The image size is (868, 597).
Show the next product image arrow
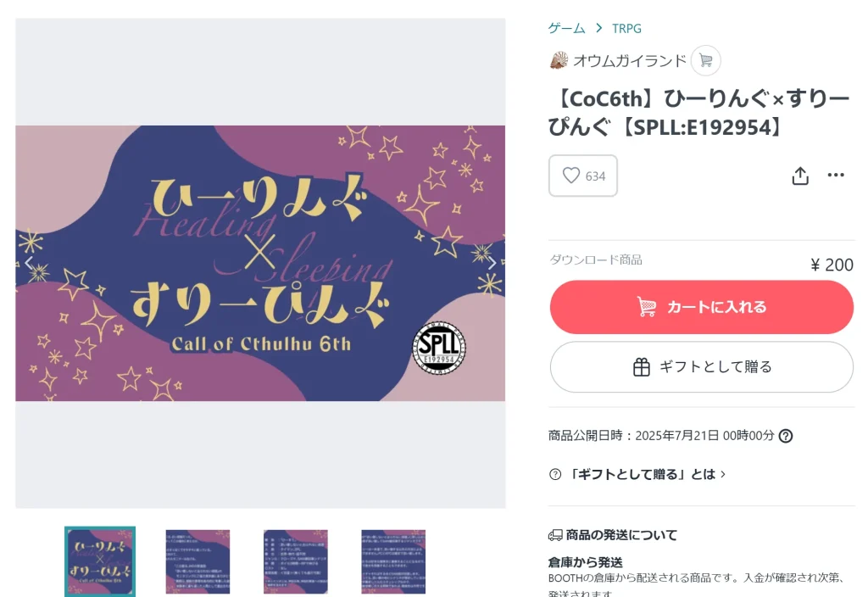click(x=492, y=264)
